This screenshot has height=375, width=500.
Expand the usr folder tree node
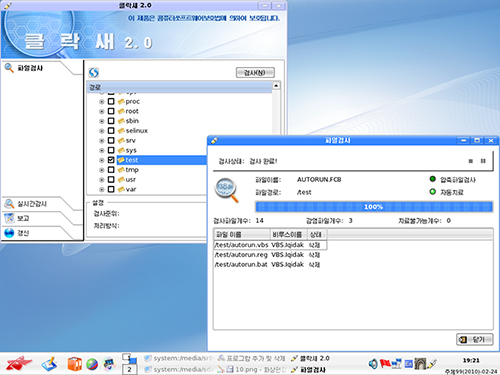(x=102, y=180)
